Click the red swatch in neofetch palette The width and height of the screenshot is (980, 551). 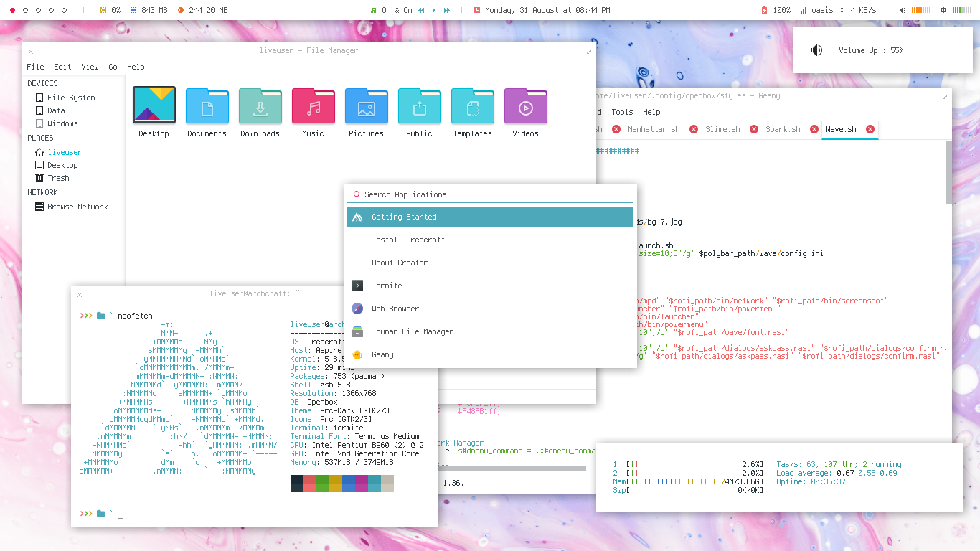(309, 484)
